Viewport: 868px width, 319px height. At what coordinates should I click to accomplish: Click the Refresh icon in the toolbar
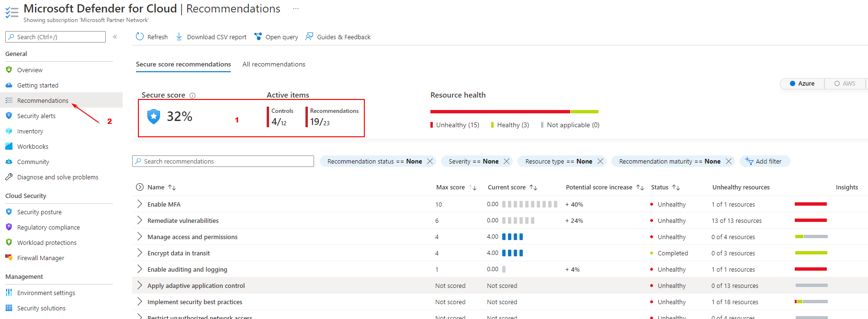coord(140,36)
